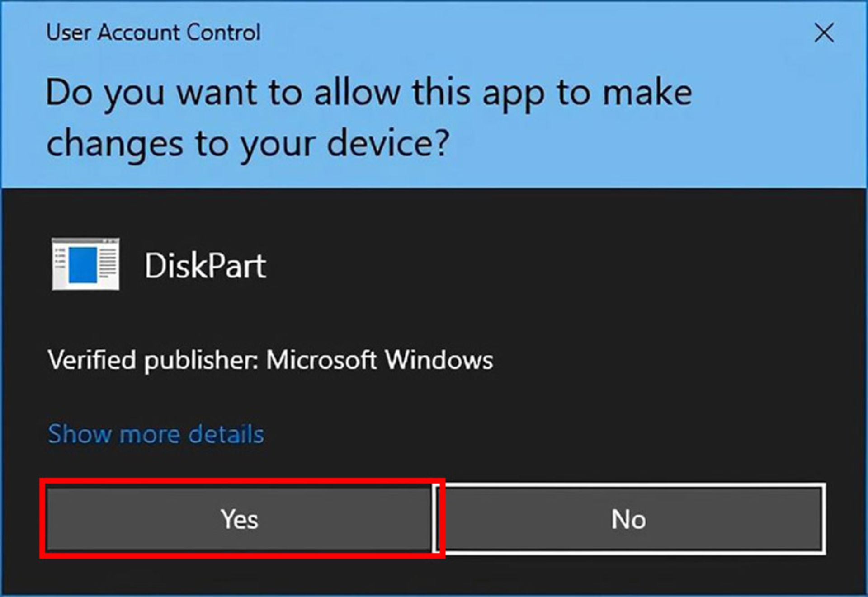Expand the Show more details link
Screen dimensions: 868x597
point(156,434)
